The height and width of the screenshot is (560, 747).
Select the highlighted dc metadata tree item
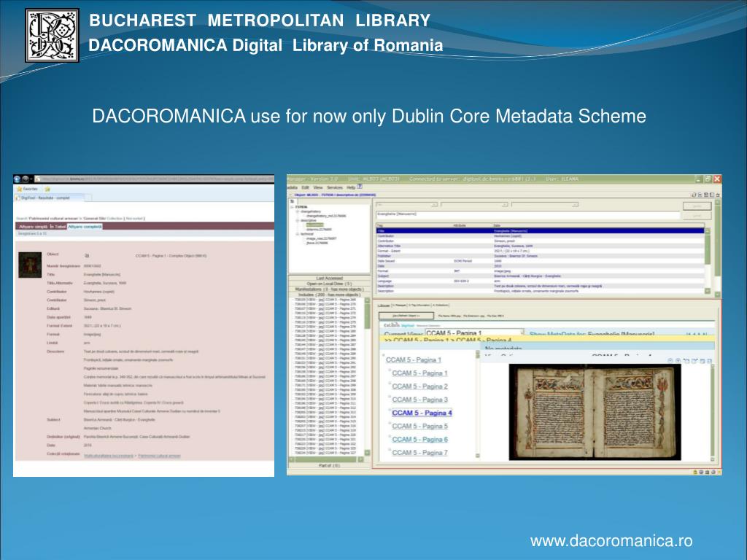[x=314, y=225]
